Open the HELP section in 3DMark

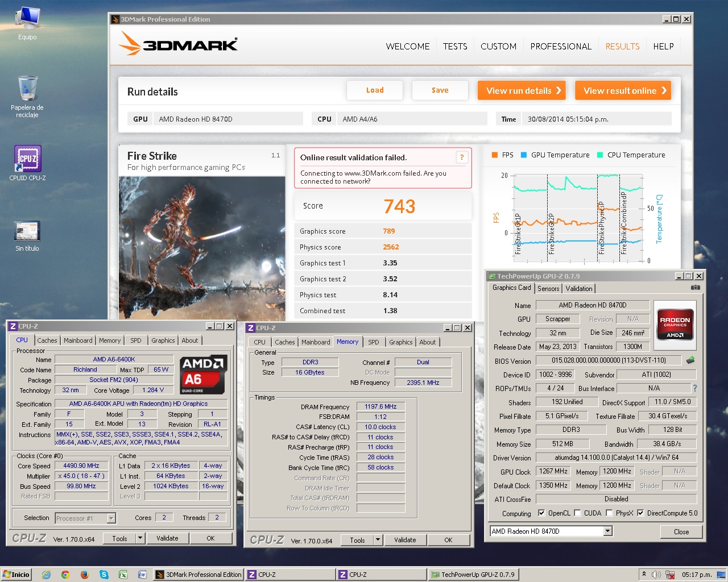tap(663, 47)
